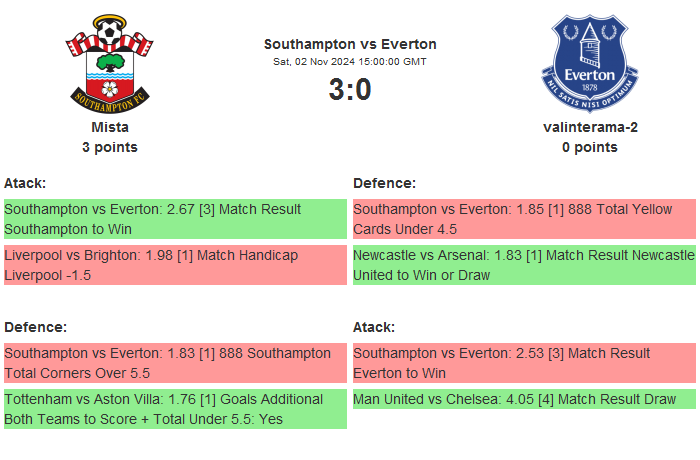Select the Total Yellow Cards Under 4.5 bet
This screenshot has width=700, height=460.
(x=524, y=219)
